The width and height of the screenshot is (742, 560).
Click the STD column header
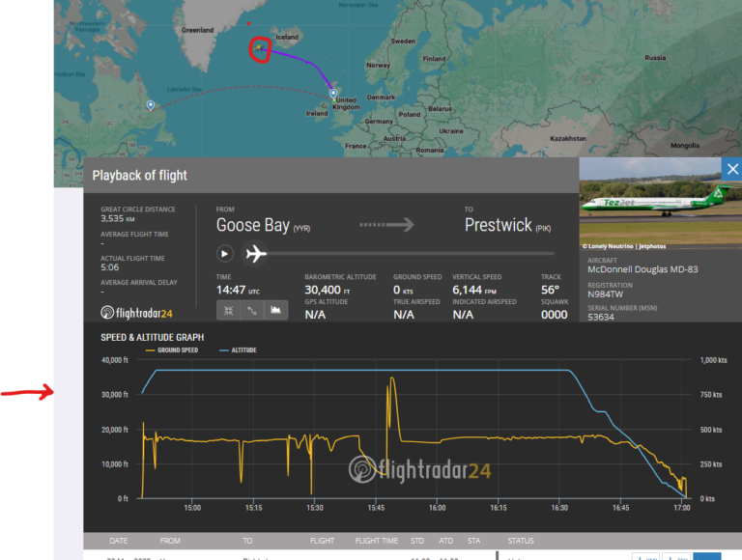417,541
